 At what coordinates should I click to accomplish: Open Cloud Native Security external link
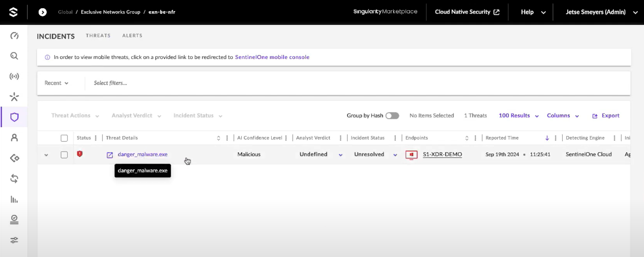467,12
